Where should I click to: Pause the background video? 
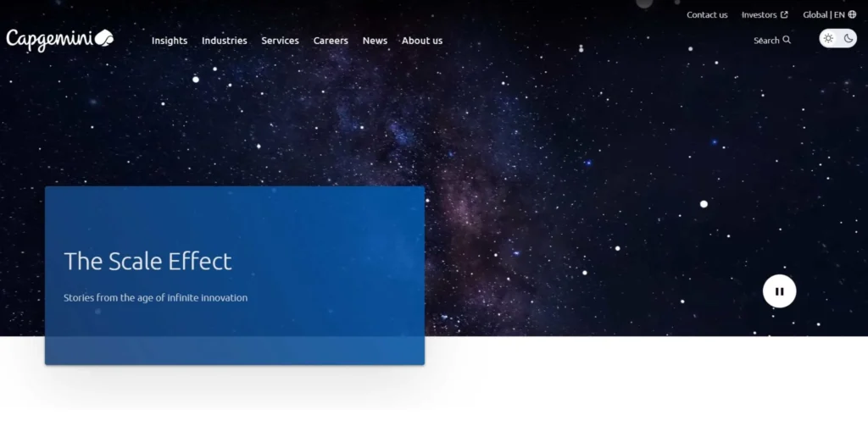(780, 291)
